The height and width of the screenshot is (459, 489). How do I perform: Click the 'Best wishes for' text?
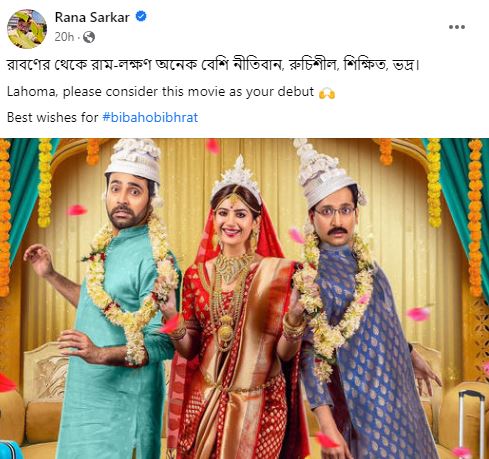53,117
